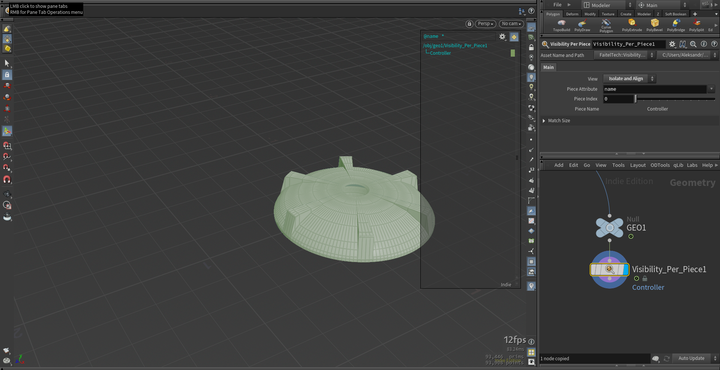
Task: Click the green swatch beside Controller
Action: click(512, 53)
